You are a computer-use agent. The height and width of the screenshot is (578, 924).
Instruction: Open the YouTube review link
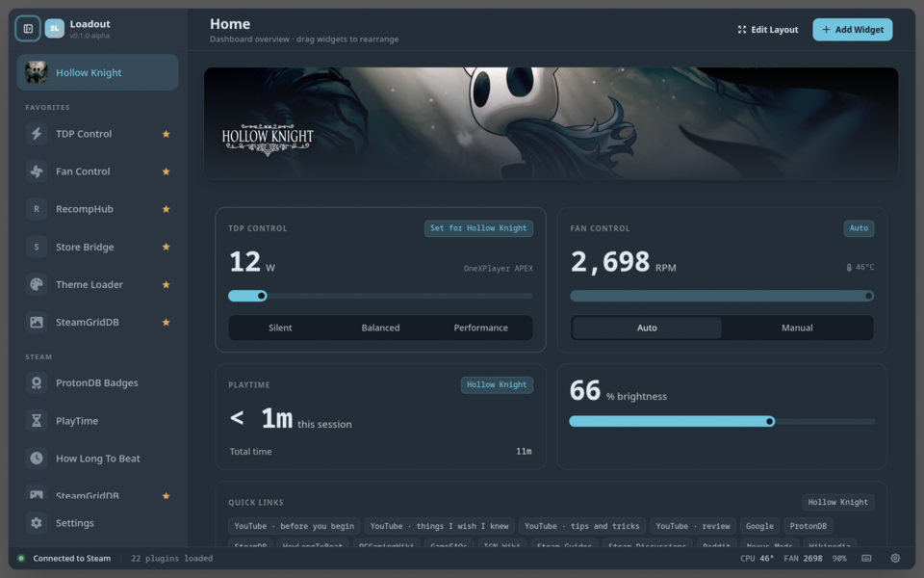(692, 526)
